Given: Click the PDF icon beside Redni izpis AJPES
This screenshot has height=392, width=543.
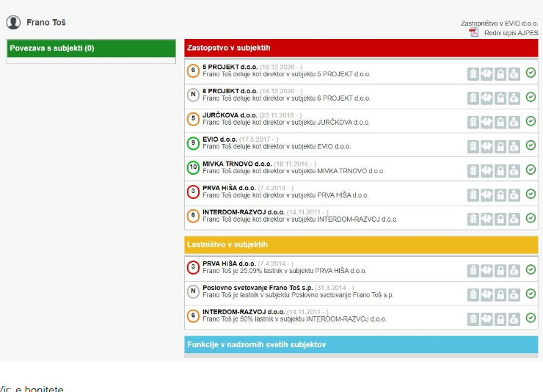Looking at the screenshot, I should (474, 33).
